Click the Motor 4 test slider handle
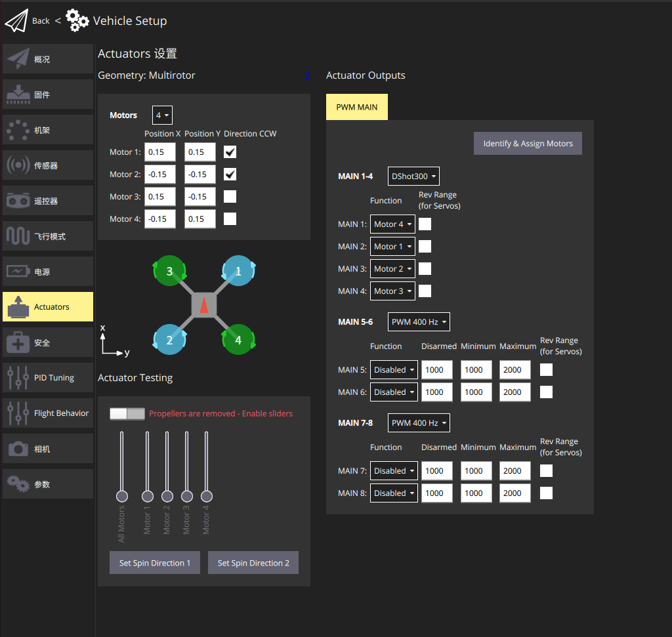 click(207, 497)
